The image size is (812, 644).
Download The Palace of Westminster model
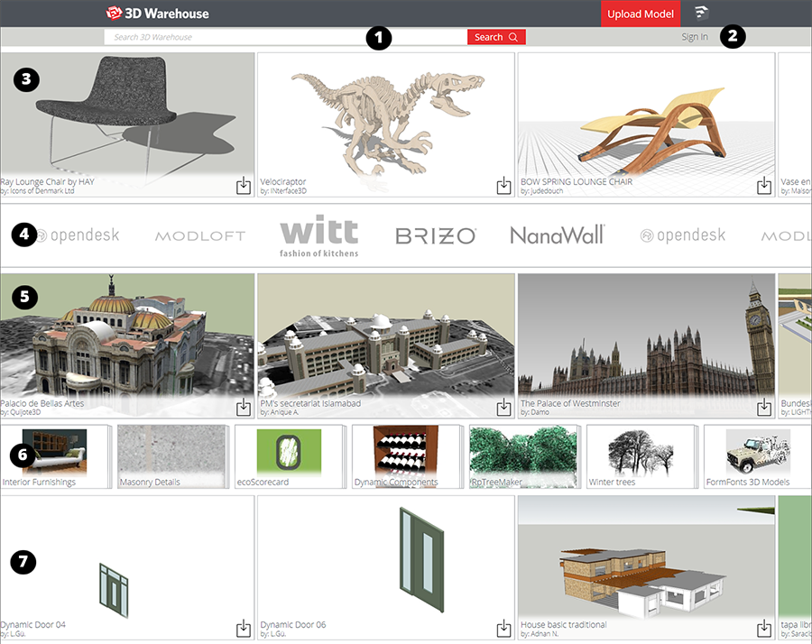(x=764, y=407)
